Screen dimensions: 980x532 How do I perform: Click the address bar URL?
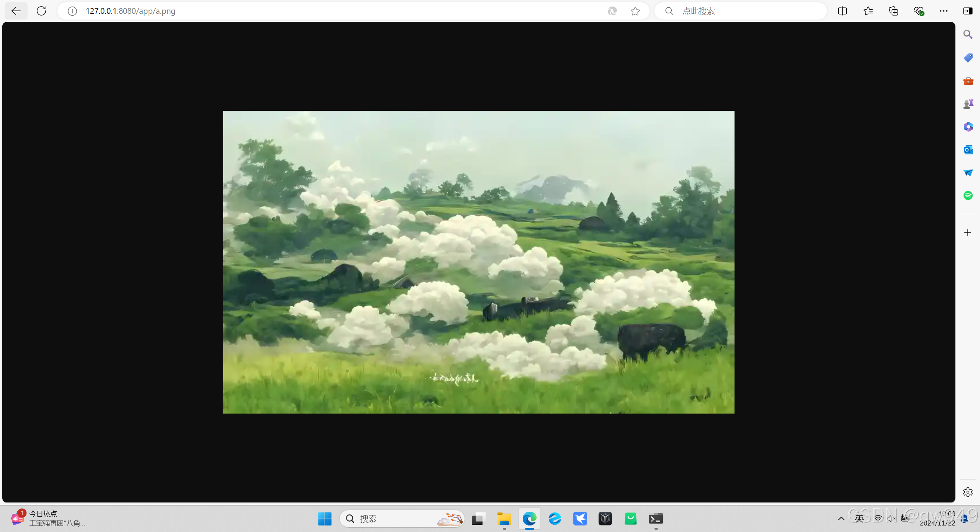[130, 11]
